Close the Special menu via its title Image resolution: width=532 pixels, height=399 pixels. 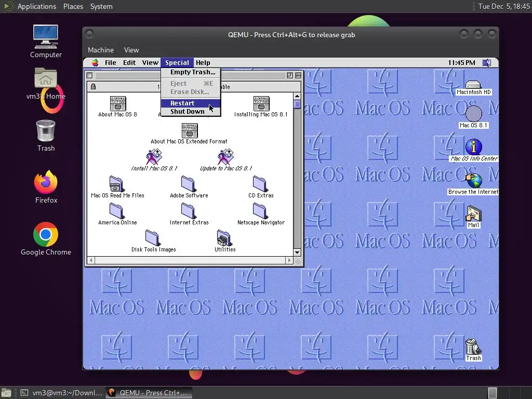177,62
